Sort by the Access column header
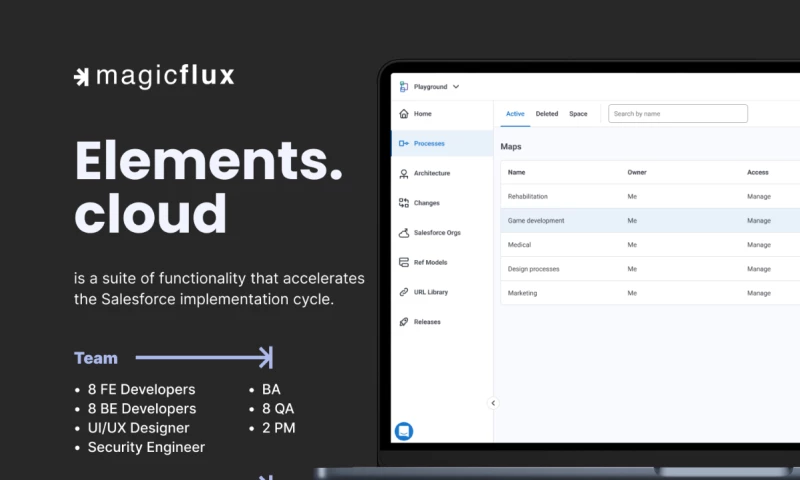The image size is (800, 480). coord(758,172)
